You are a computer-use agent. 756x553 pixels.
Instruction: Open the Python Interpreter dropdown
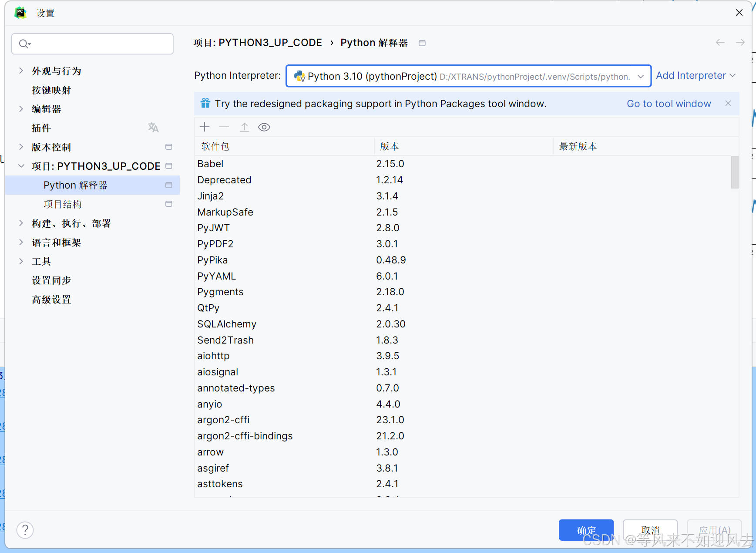468,76
